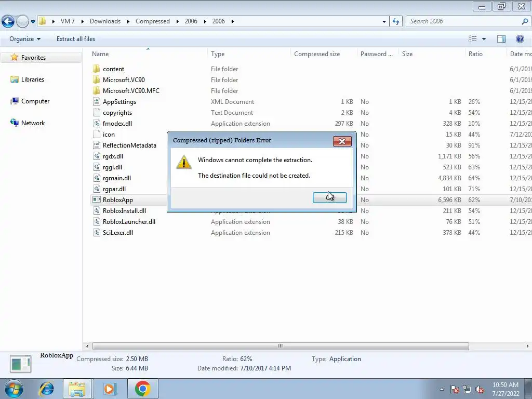Select the RobloxLauncher.dll file name
Viewport: 532px width, 399px height.
tap(129, 221)
